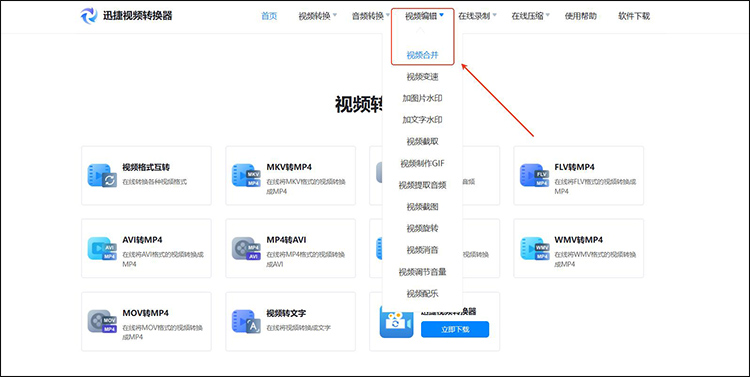Click the 立即下载 button
This screenshot has height=377, width=750.
pos(455,329)
